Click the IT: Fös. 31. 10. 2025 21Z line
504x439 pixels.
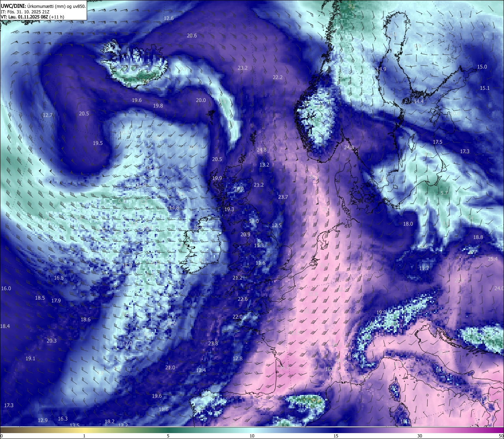[x=25, y=12]
